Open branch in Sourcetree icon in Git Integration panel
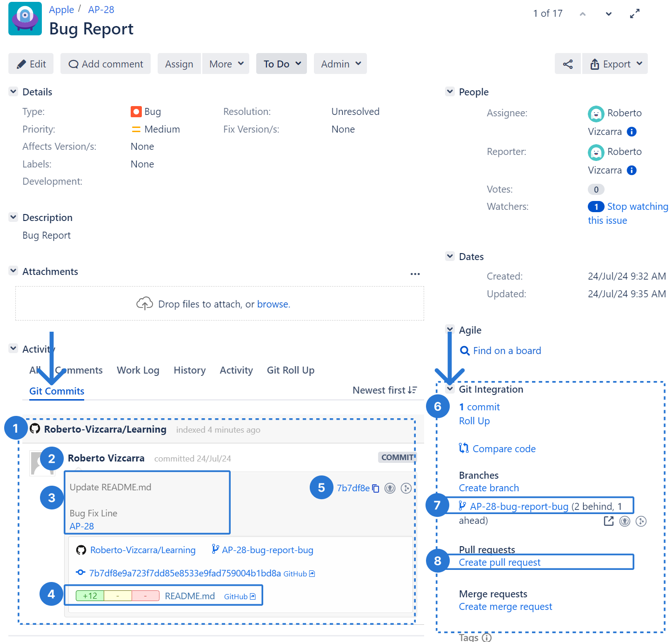Viewport: 672px width, 642px height. tap(641, 522)
